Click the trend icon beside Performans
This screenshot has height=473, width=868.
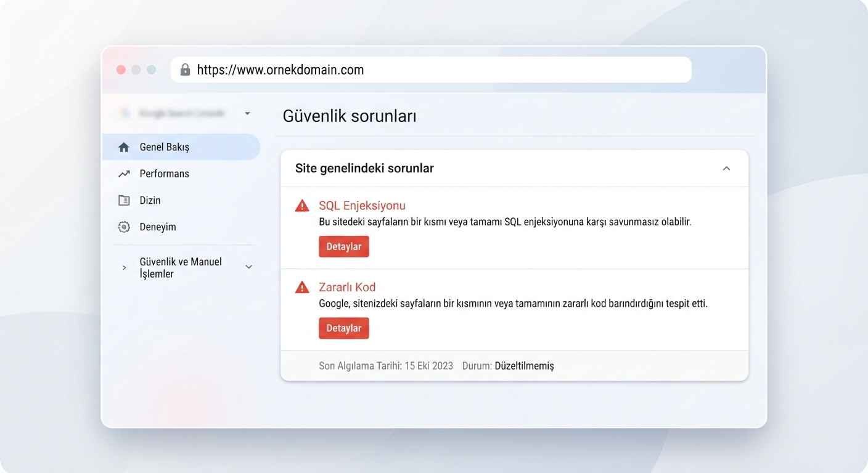tap(124, 174)
